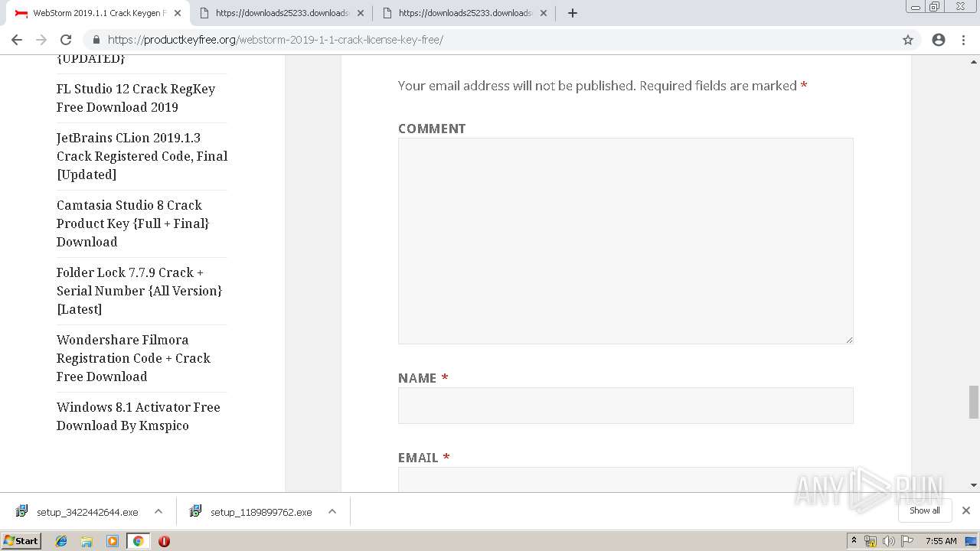Open Windows Explorer folder taskbar icon
Viewport: 980px width, 551px height.
click(x=87, y=541)
